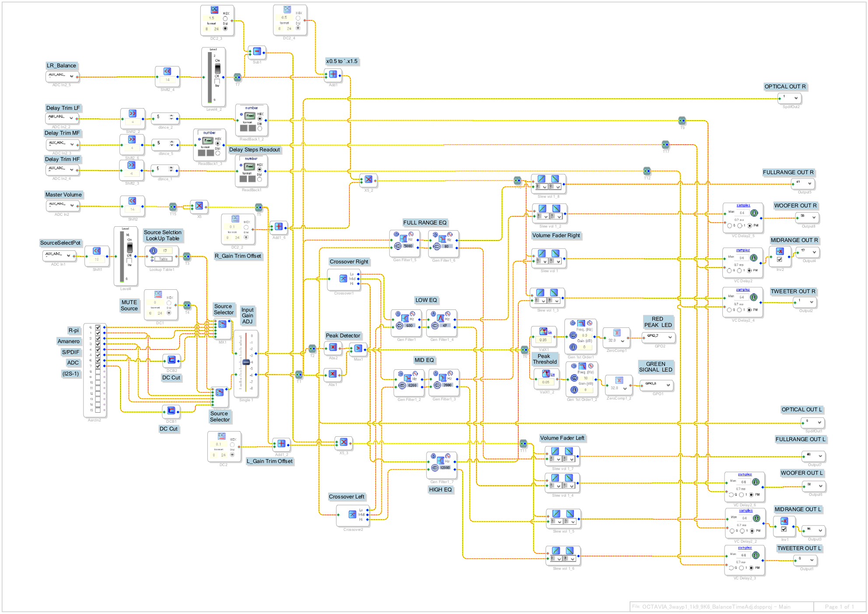This screenshot has width=868, height=614.
Task: Click the Add1 adder block icon
Action: tap(333, 74)
